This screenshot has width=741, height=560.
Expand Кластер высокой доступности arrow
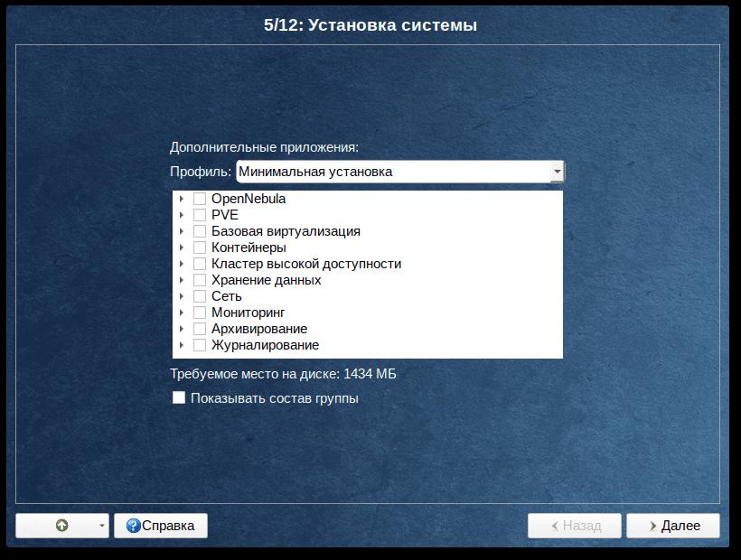pyautogui.click(x=182, y=264)
